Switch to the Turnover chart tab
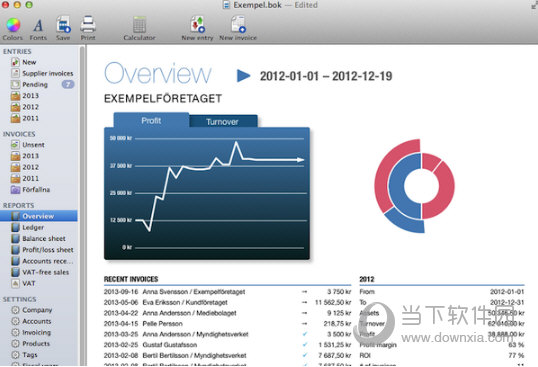538x367 pixels. (222, 121)
